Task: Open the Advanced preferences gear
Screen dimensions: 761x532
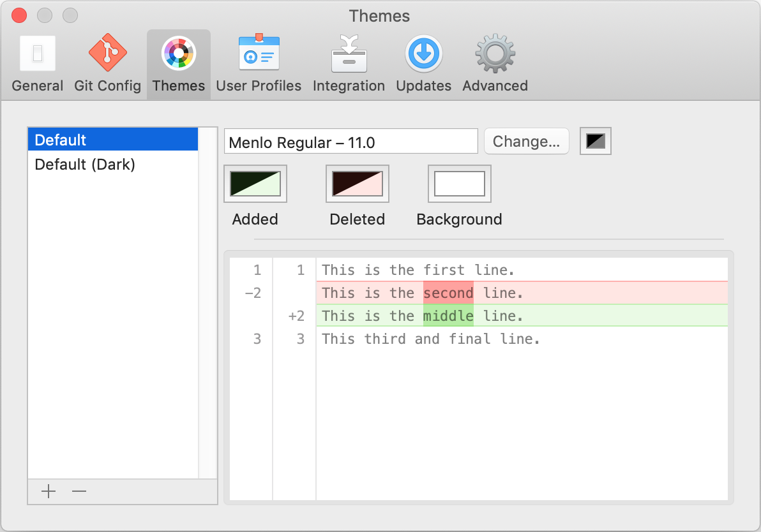Action: [495, 64]
